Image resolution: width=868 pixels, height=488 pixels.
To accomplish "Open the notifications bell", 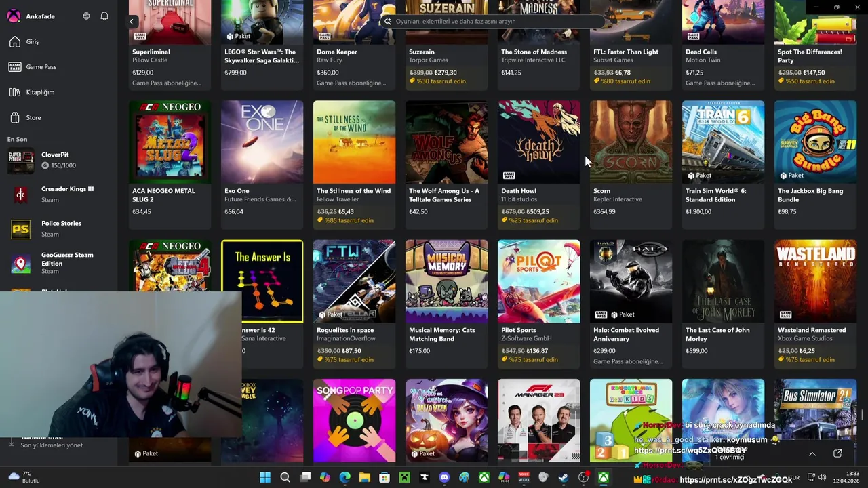I will coord(104,16).
